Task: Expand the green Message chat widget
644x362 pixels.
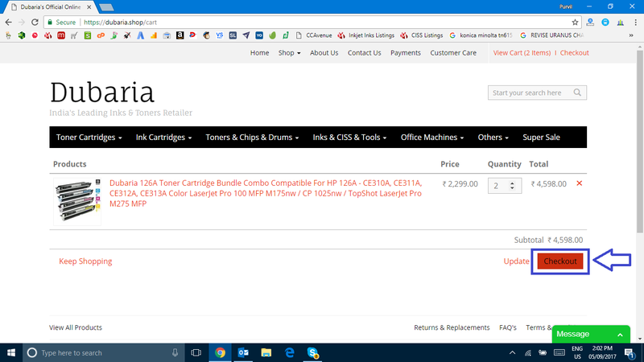Action: [591, 334]
